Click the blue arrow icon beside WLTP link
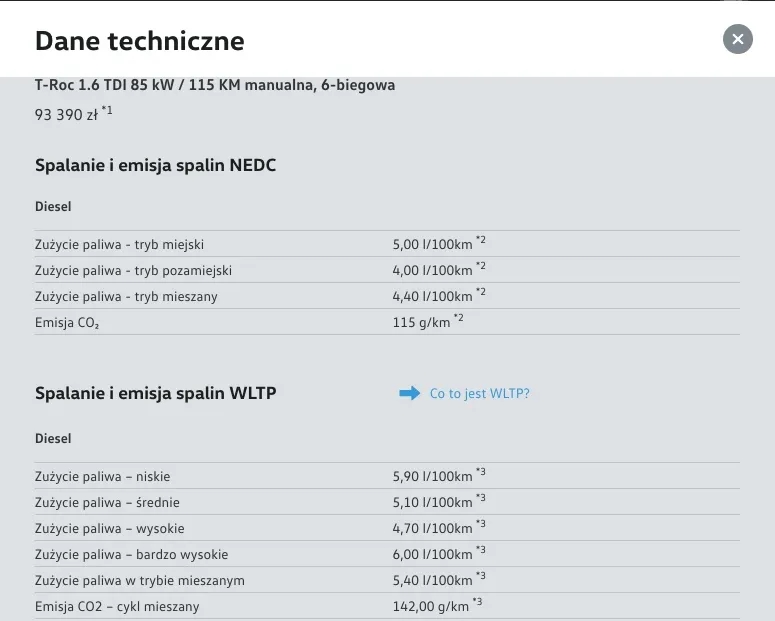775x621 pixels. pyautogui.click(x=409, y=394)
